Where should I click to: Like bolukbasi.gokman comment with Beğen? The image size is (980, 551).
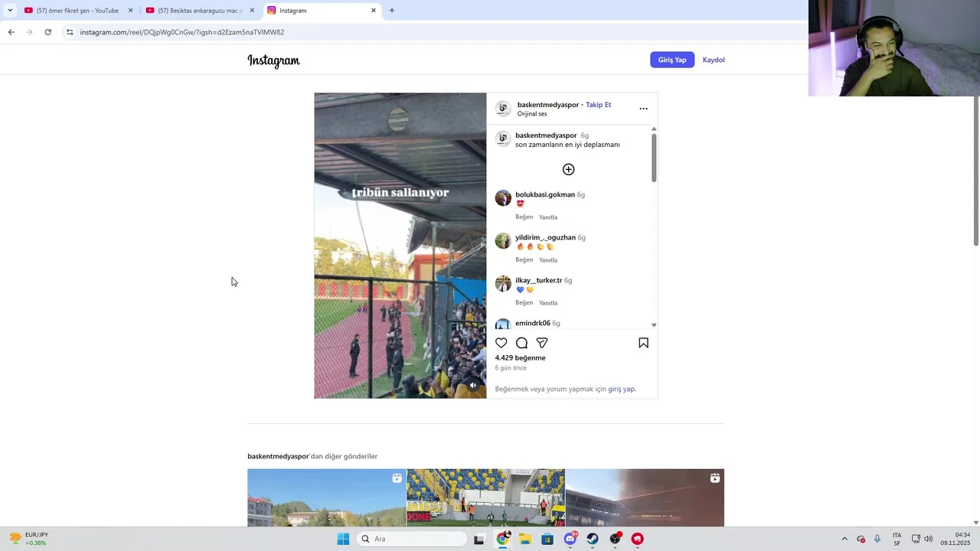coord(524,217)
